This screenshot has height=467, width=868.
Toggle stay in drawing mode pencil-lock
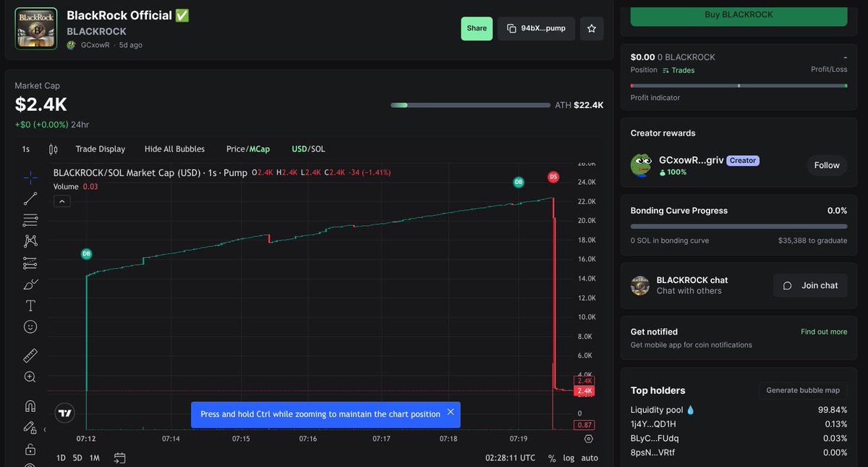30,427
